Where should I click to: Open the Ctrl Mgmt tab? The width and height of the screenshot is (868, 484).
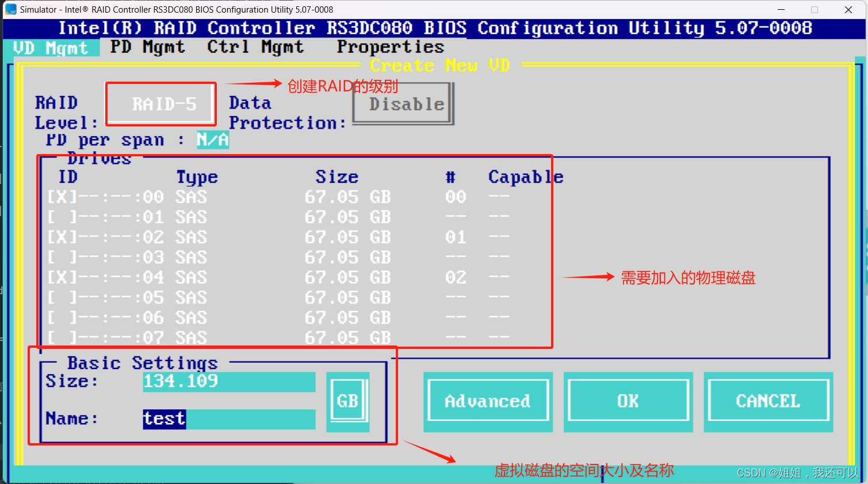[x=255, y=47]
